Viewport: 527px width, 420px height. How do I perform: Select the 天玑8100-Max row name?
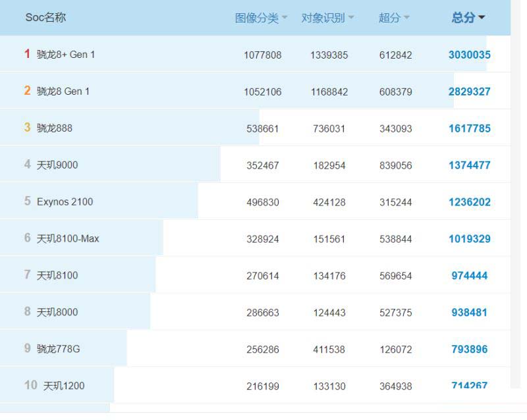click(x=68, y=238)
